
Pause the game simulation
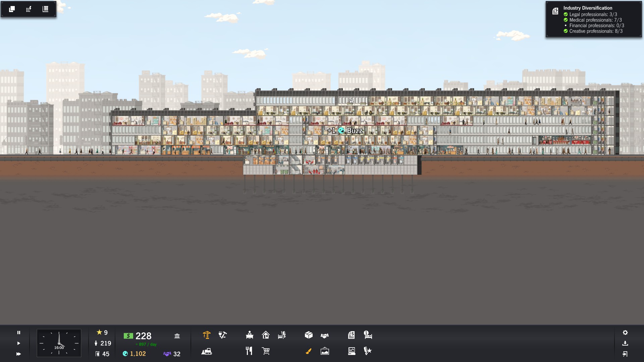pos(19,333)
